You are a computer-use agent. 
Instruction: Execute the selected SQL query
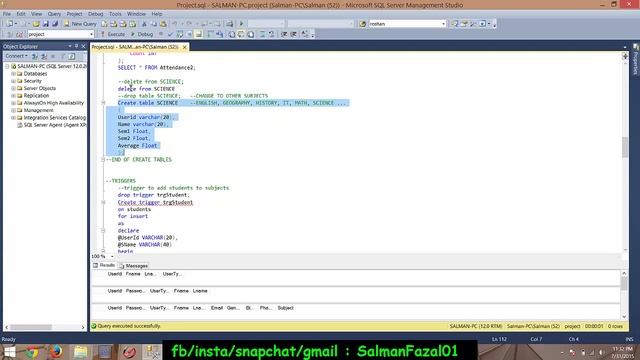coord(113,34)
